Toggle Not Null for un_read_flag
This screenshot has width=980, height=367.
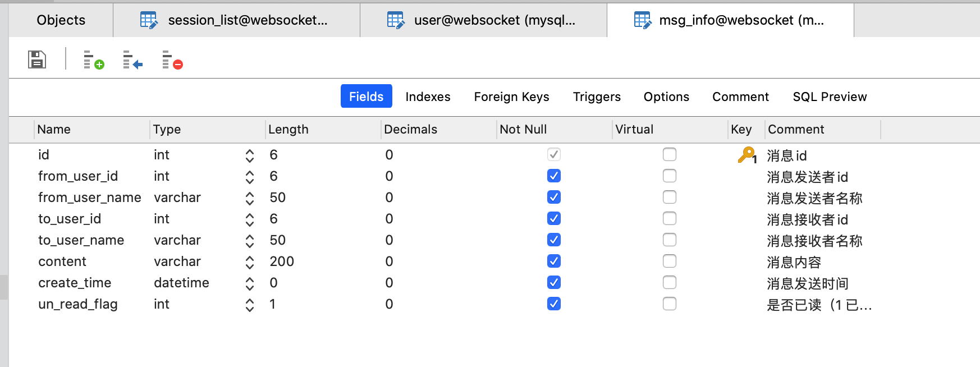554,304
